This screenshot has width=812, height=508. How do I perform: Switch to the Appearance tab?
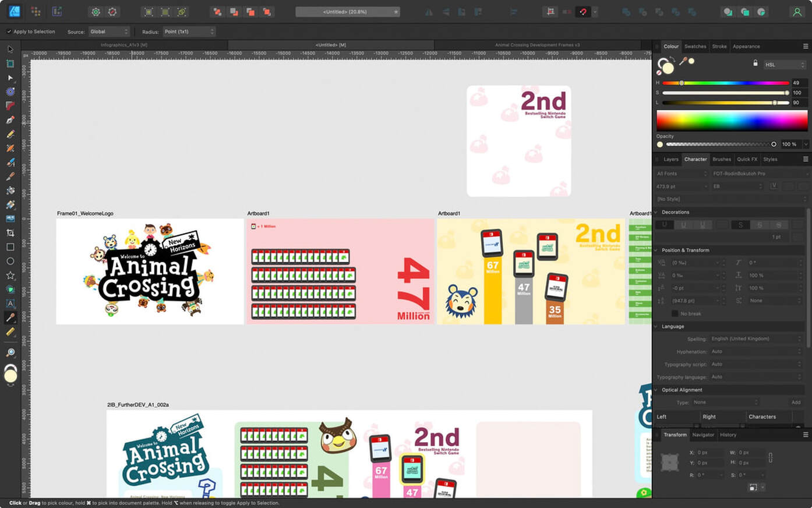click(746, 47)
